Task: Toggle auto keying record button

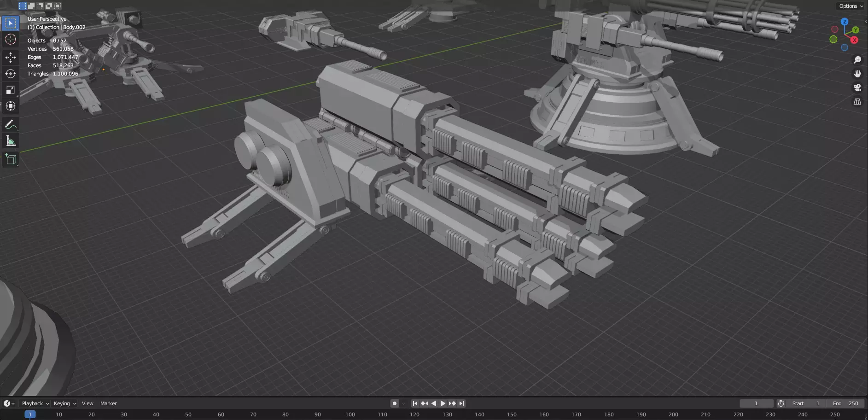Action: pyautogui.click(x=395, y=403)
